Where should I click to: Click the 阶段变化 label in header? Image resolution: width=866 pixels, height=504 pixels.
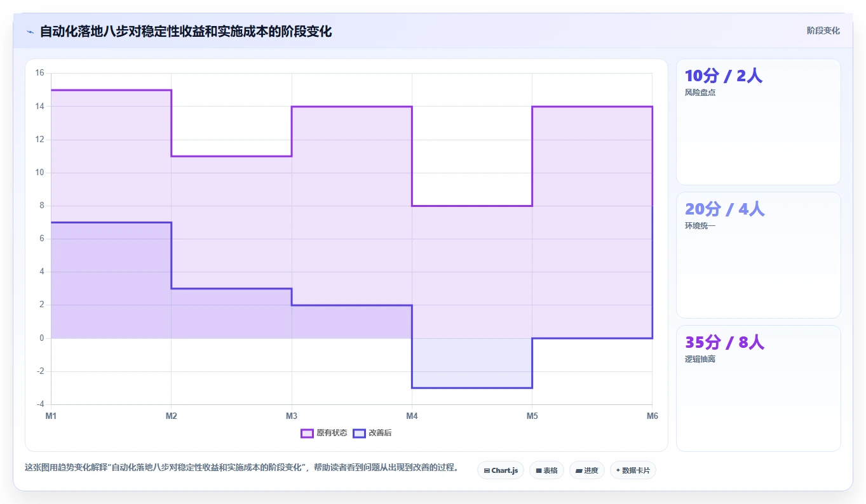tap(823, 30)
